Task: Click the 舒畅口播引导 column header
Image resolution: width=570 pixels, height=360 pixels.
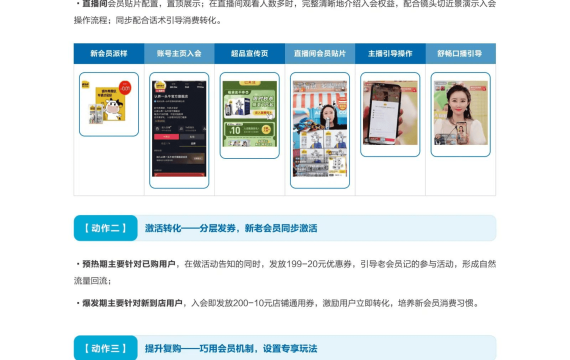Action: [461, 53]
